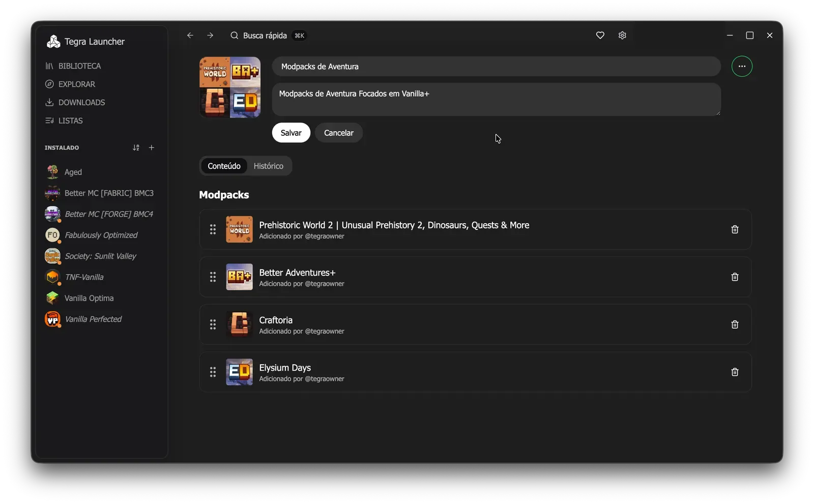This screenshot has width=814, height=504.
Task: Delete Better Adventures+ with trash icon
Action: tap(735, 277)
